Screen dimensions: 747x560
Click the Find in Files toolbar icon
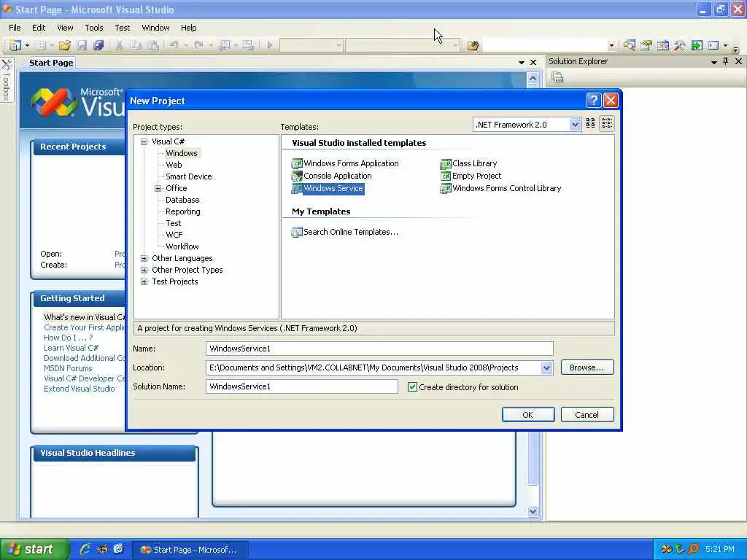click(x=473, y=45)
